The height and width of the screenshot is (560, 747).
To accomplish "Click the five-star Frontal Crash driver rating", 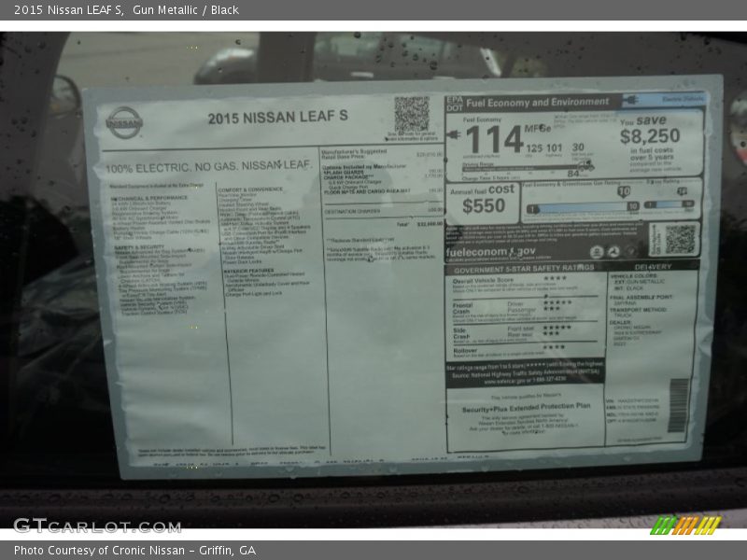I will [x=557, y=301].
